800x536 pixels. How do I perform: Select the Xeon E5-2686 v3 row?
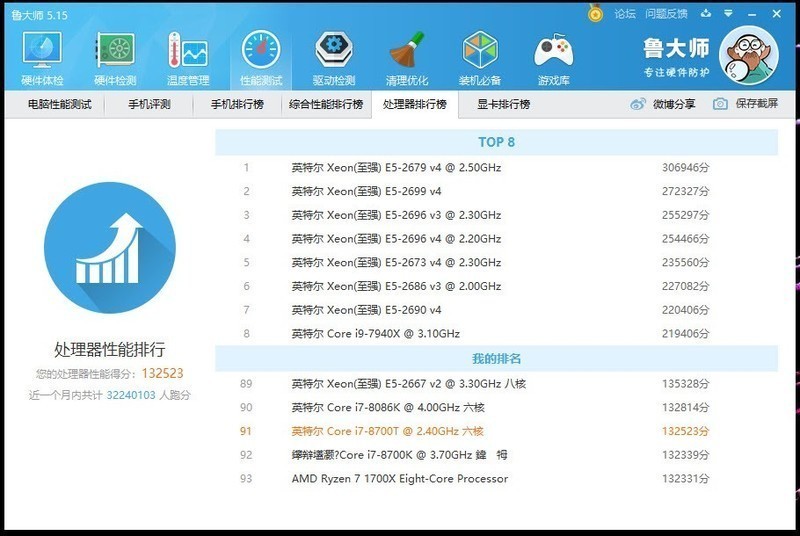[496, 286]
